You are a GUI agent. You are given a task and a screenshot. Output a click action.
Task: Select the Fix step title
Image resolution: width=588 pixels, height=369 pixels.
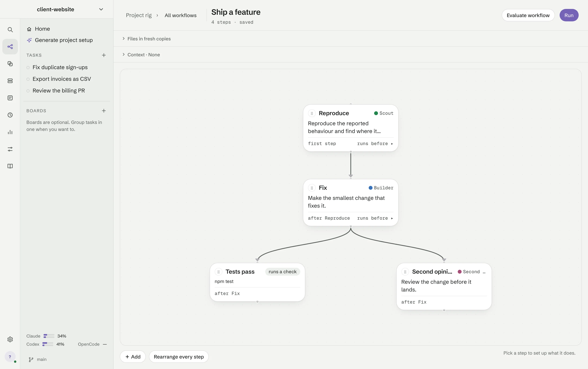pos(323,188)
